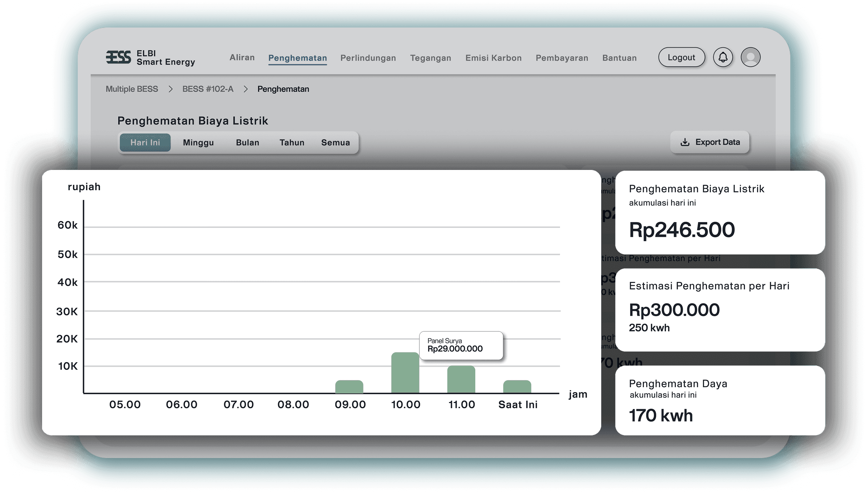Screen dimensions: 868x492
Task: Open the user profile avatar
Action: click(x=751, y=57)
